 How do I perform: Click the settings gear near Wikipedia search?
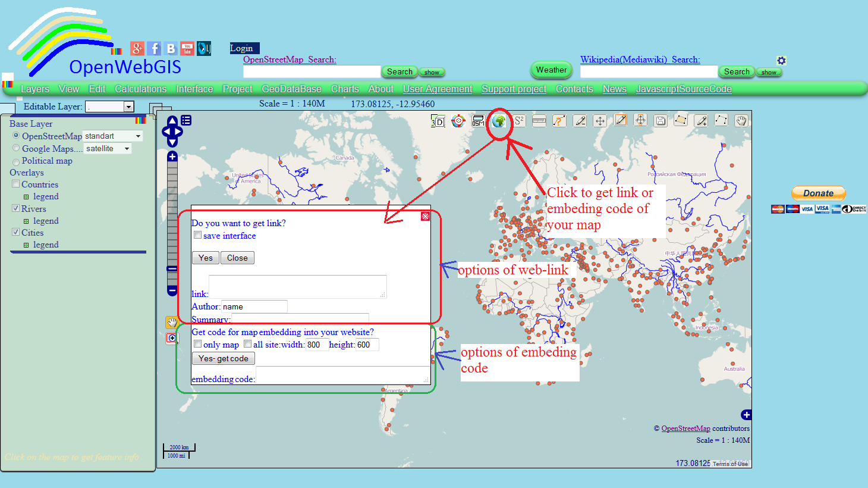(x=781, y=60)
